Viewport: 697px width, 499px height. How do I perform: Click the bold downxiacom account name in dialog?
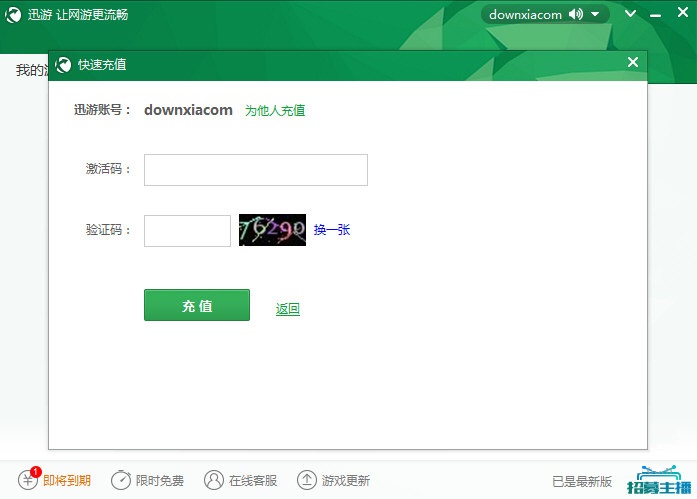coord(188,110)
